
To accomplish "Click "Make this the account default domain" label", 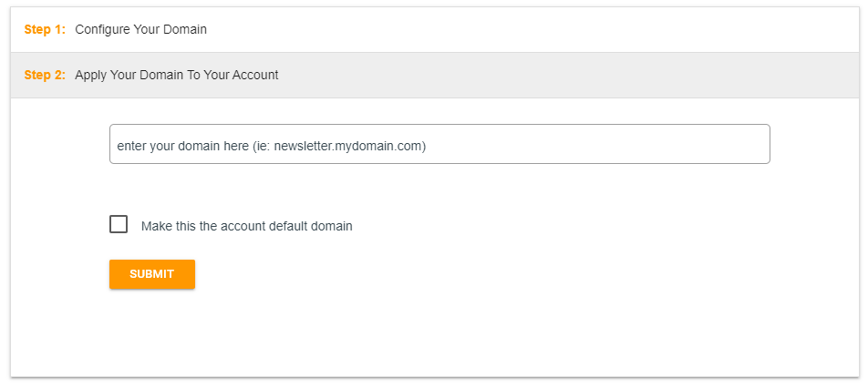I will 246,226.
